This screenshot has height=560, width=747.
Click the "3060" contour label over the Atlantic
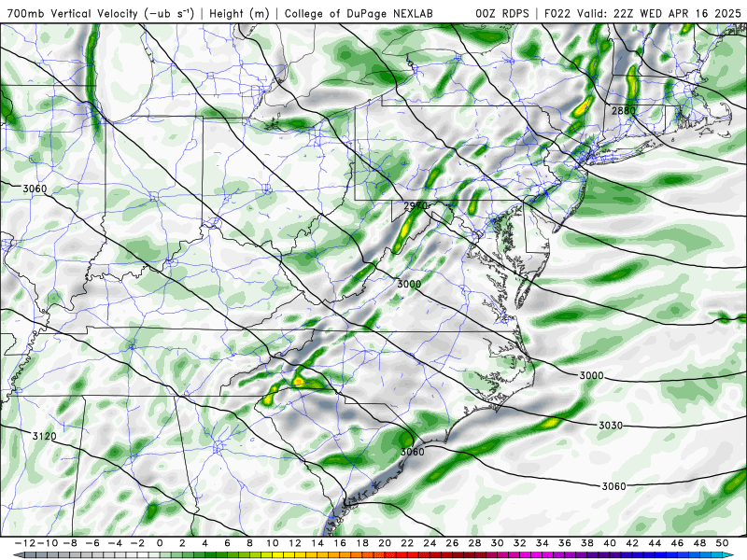[613, 485]
